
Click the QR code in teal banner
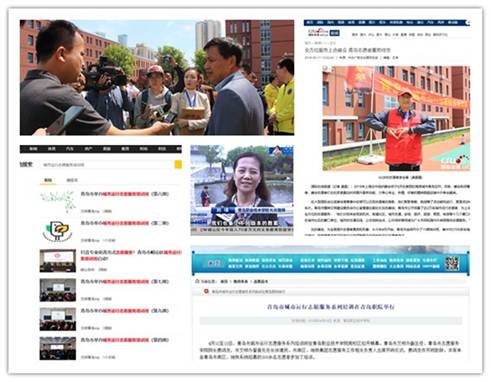tap(452, 263)
